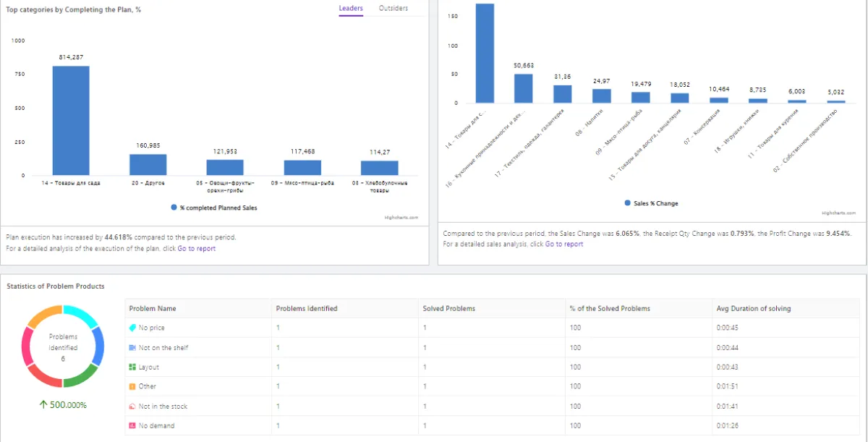868x442 pixels.
Task: Click the green Layout icon
Action: (x=132, y=367)
